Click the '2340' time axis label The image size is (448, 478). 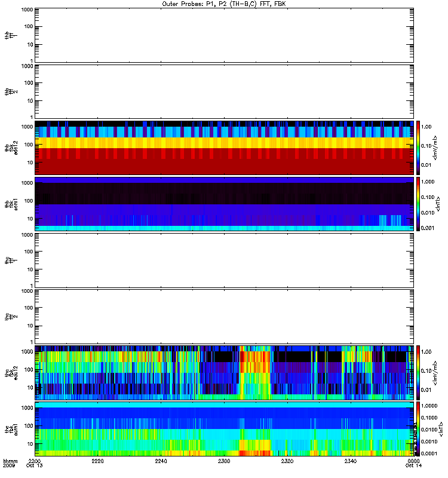(351, 461)
